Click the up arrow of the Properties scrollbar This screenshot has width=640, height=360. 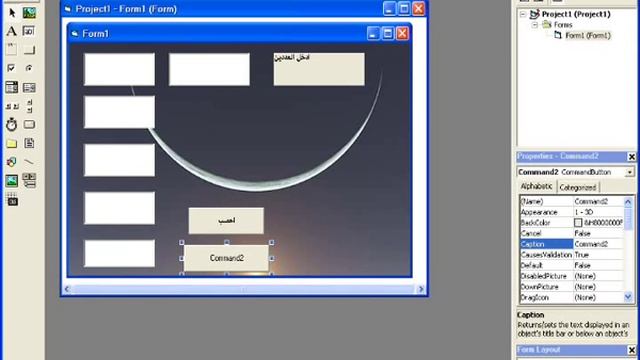(x=628, y=202)
